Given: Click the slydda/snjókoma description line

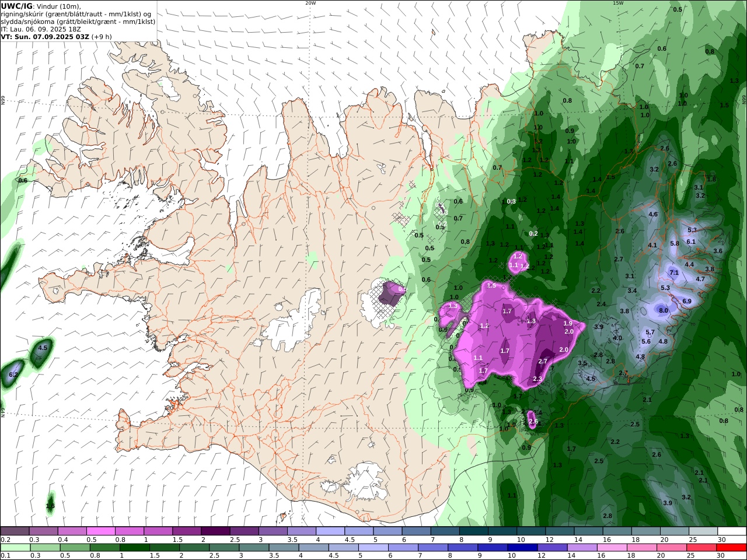Looking at the screenshot, I should (78, 21).
